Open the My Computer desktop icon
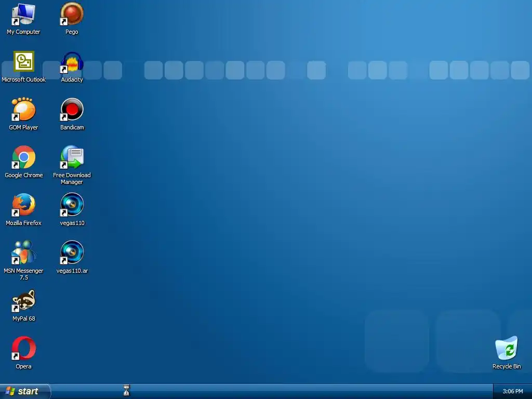Image resolution: width=532 pixels, height=399 pixels. [23, 15]
